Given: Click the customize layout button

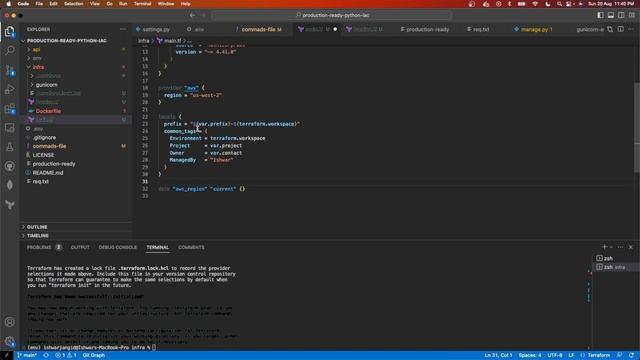Looking at the screenshot, I should coord(632,15).
